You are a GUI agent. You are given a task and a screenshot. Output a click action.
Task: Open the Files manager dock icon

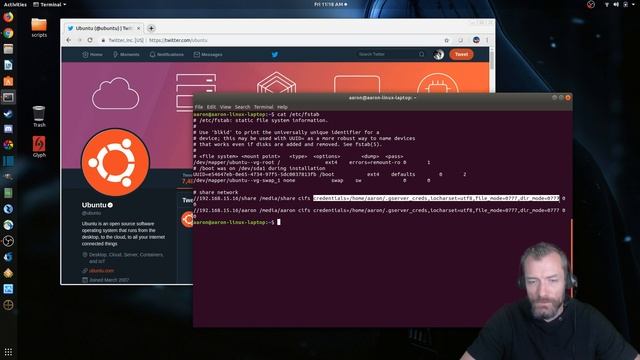coord(8,49)
